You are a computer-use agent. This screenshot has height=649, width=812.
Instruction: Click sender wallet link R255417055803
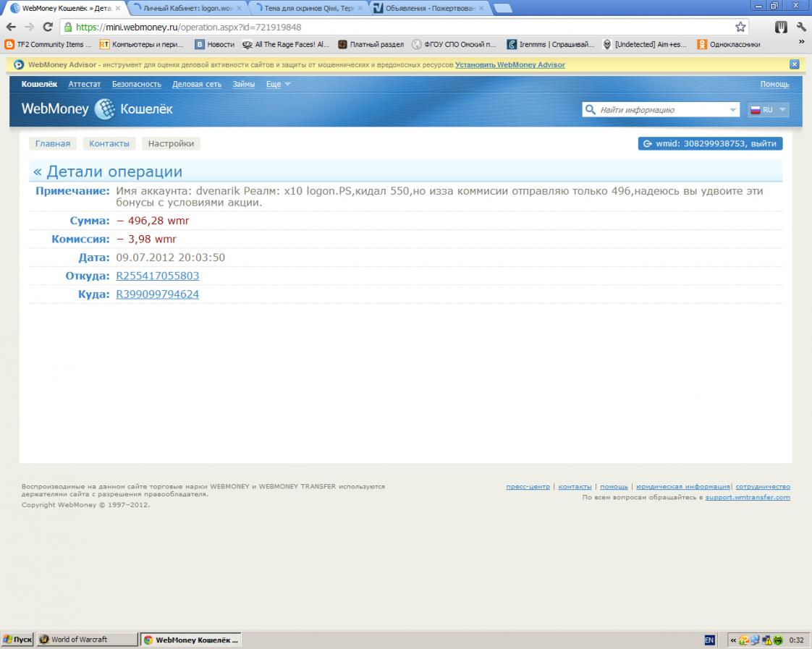tap(157, 276)
